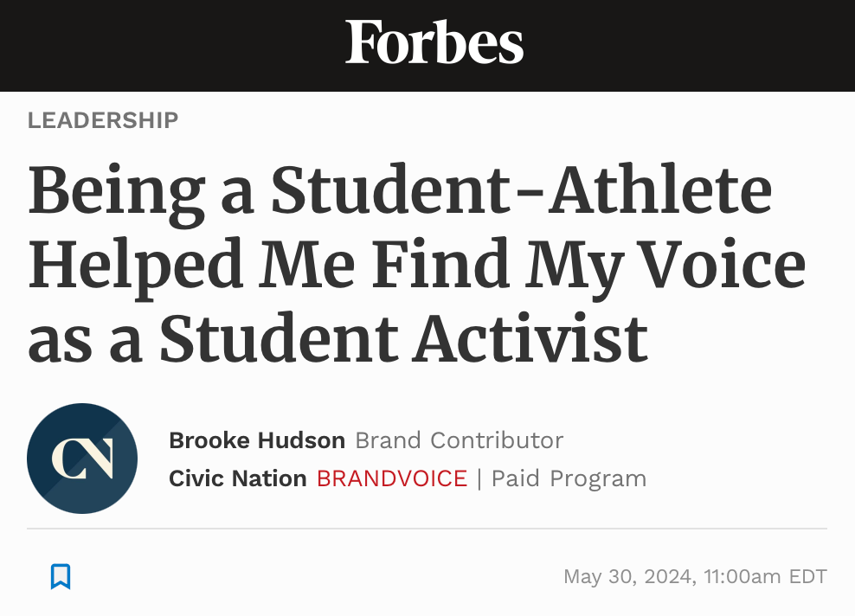
Task: Click the horizontal divider below the byline
Action: 427,529
